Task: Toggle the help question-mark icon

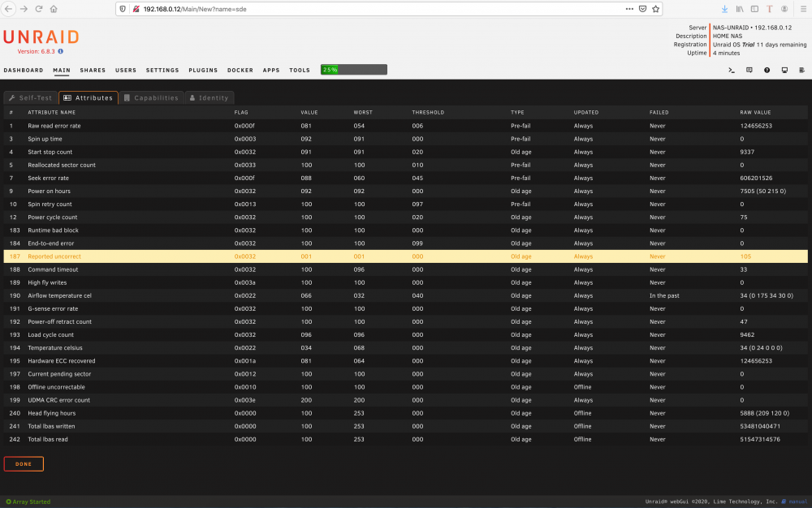Action: pyautogui.click(x=767, y=70)
